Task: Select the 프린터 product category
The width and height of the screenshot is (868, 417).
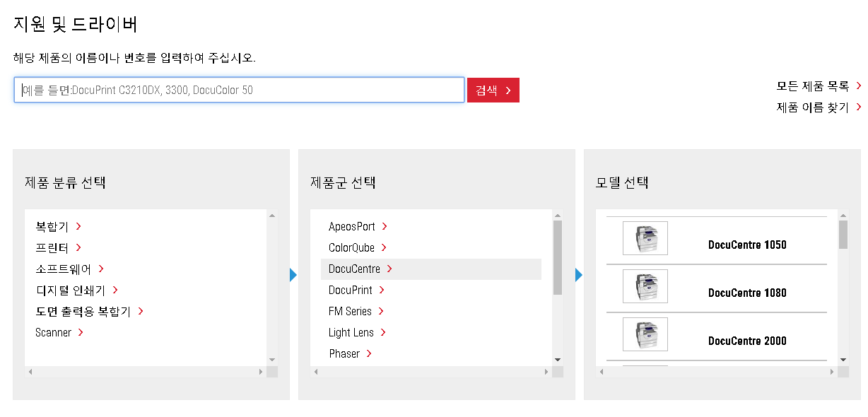Action: (52, 247)
